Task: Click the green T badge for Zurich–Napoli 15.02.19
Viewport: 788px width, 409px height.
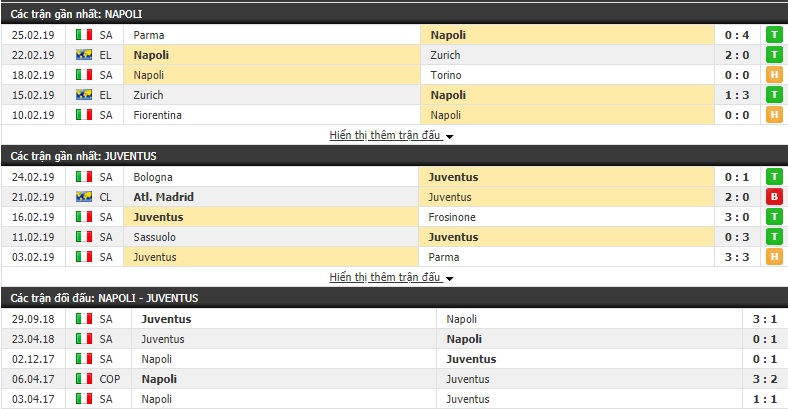Action: click(774, 95)
